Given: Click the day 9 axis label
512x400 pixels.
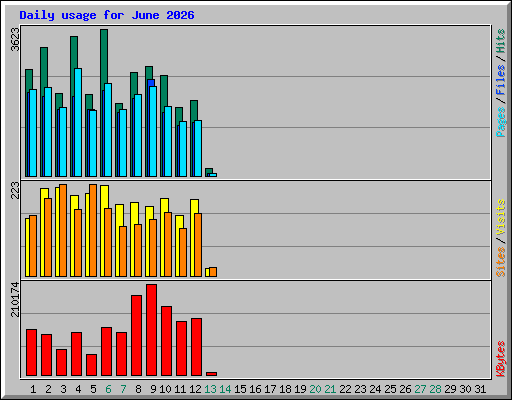Looking at the screenshot, I should [153, 389].
